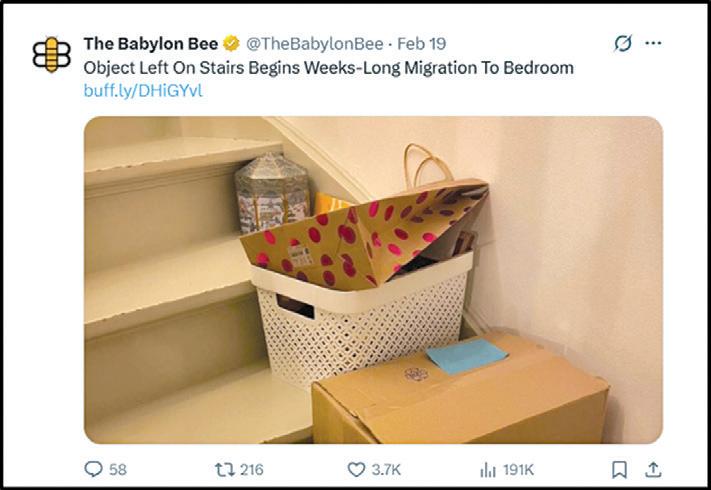The width and height of the screenshot is (711, 490).
Task: Open the three-dot more options menu
Action: pyautogui.click(x=653, y=43)
